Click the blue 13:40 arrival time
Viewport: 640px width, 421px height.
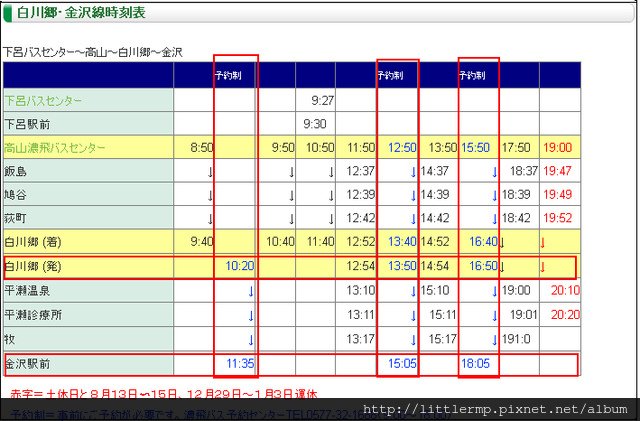coord(402,242)
